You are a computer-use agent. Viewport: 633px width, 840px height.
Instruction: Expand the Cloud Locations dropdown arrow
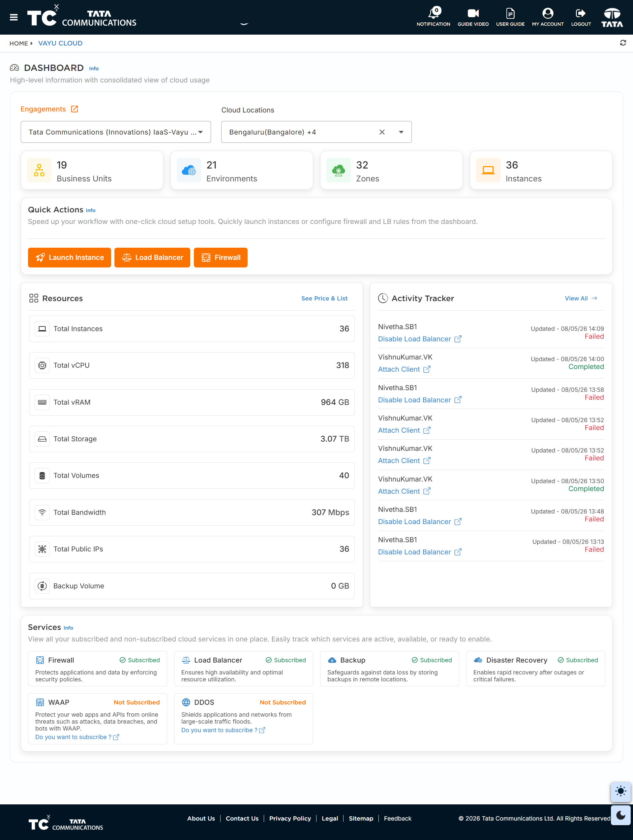click(401, 132)
